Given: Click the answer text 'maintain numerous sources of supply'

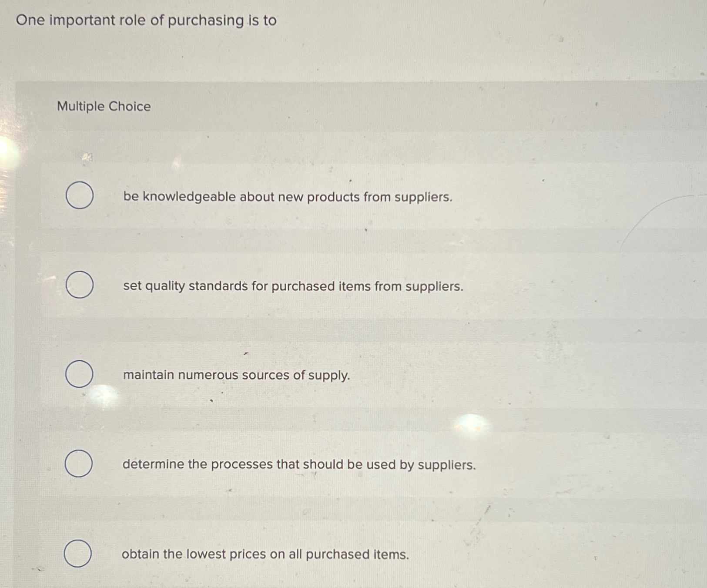Looking at the screenshot, I should click(236, 375).
